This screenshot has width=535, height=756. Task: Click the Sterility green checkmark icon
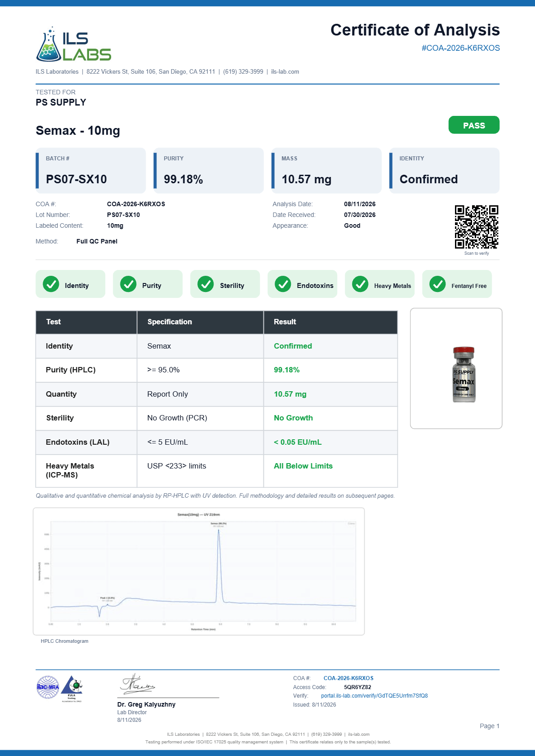205,284
